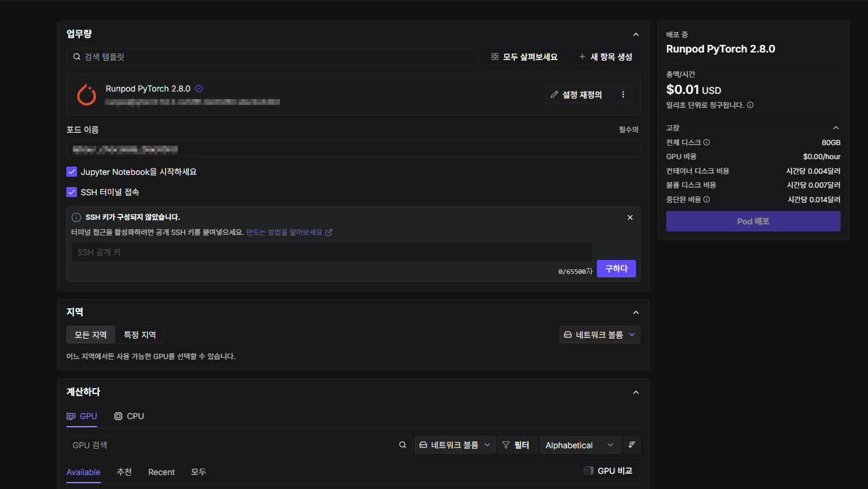Screen dimensions: 868x489
Task: Click the info icon next to 전체 디스크
Action: click(x=707, y=142)
